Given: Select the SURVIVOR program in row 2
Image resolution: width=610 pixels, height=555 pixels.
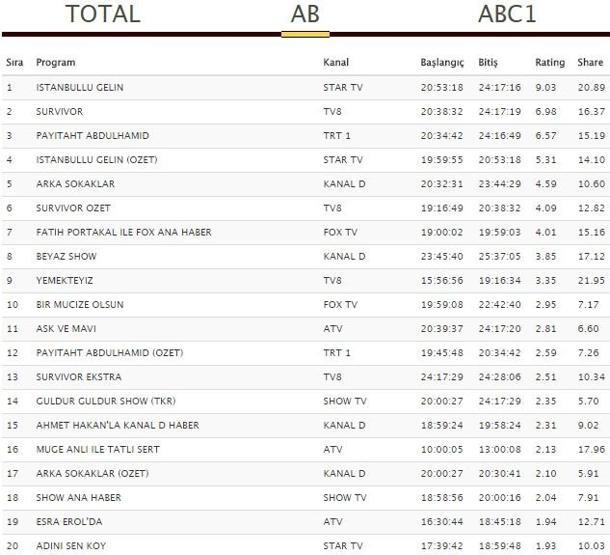Looking at the screenshot, I should (60, 112).
